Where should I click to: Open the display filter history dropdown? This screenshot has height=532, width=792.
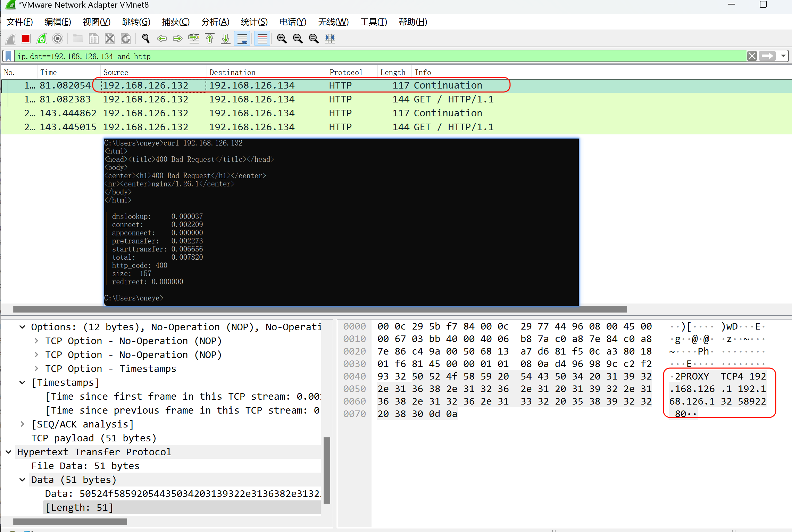click(x=783, y=56)
